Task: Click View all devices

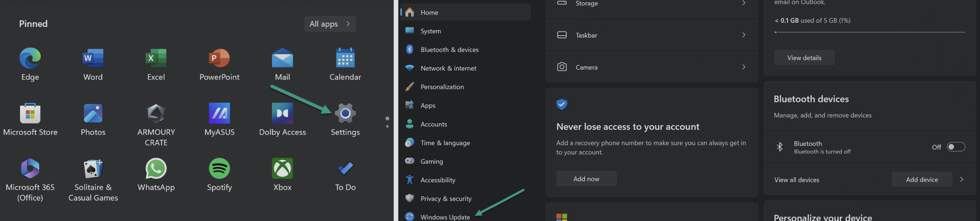Action: 797,180
